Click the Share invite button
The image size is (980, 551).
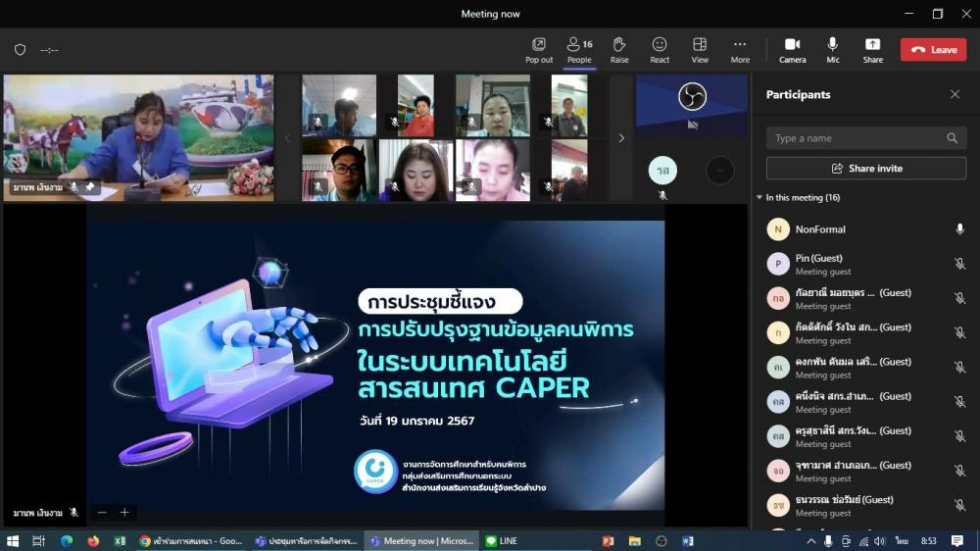tap(865, 169)
